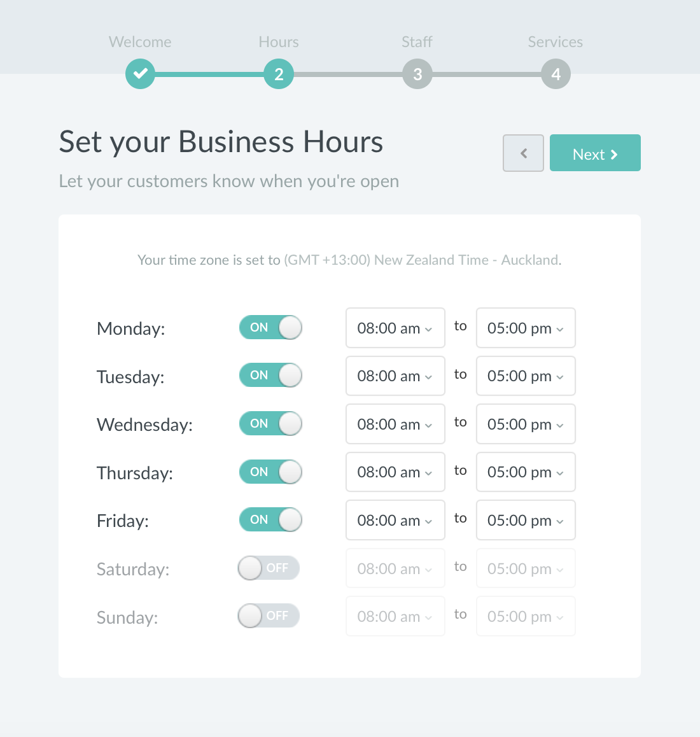Click the Services step label
This screenshot has height=737, width=700.
pos(555,42)
